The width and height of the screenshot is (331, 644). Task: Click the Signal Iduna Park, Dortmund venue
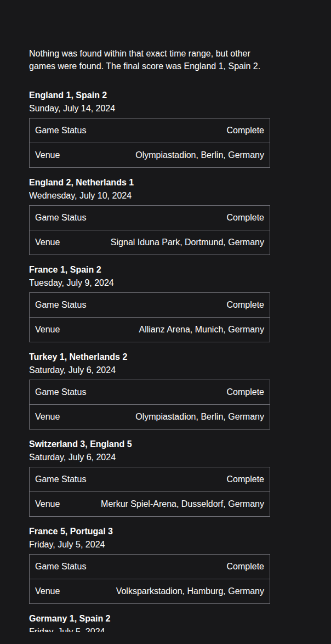tap(187, 242)
